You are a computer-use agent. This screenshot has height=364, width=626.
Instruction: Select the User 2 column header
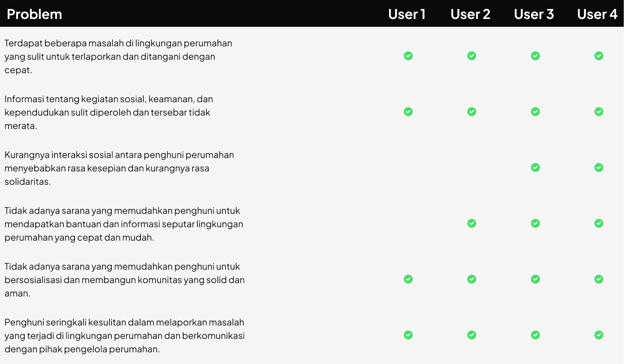(x=470, y=15)
